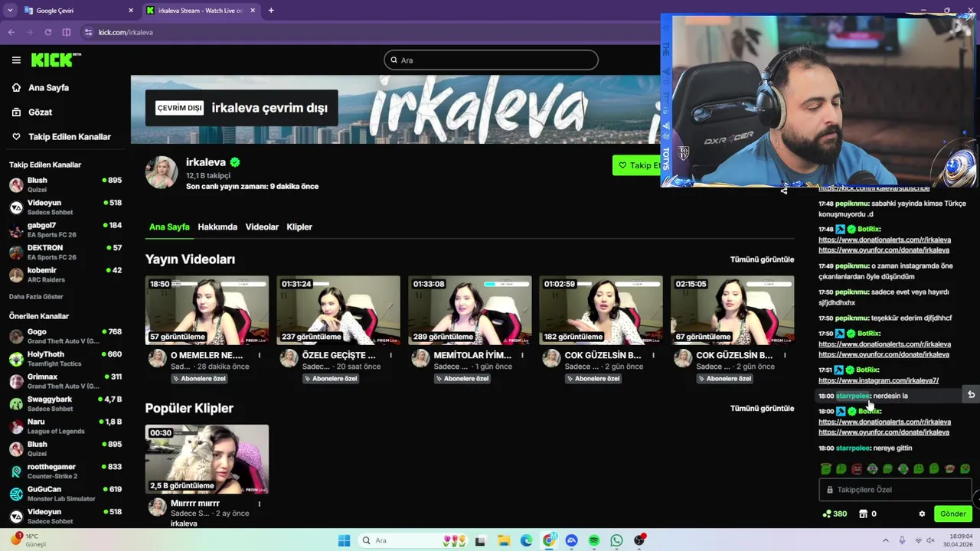The height and width of the screenshot is (551, 980).
Task: Click the muted volume tray icon
Action: (931, 540)
